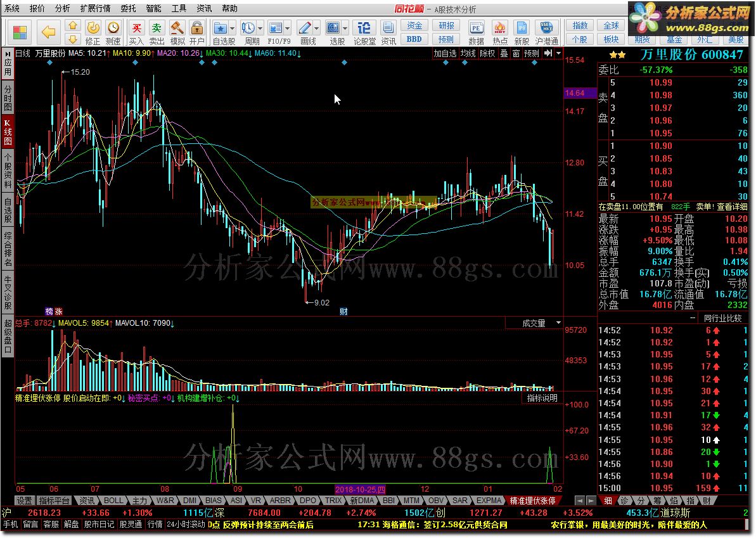Select the BOLL indicator tab

pos(114,501)
